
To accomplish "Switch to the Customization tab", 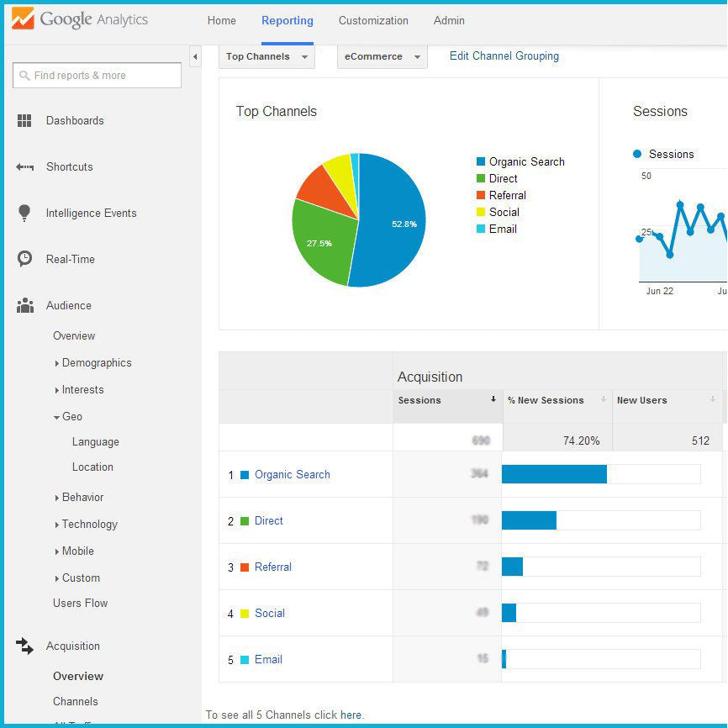I will click(373, 20).
